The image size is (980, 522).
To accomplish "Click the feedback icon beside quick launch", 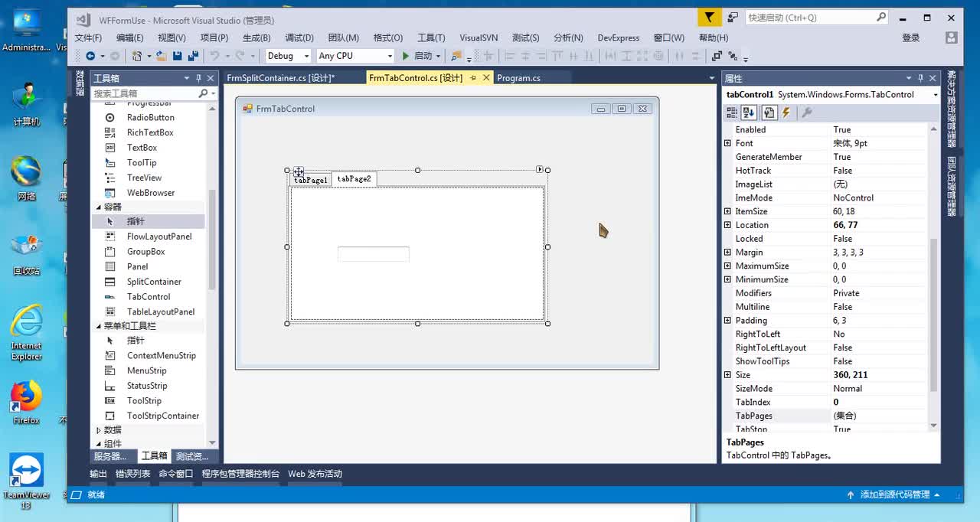I will coord(733,17).
